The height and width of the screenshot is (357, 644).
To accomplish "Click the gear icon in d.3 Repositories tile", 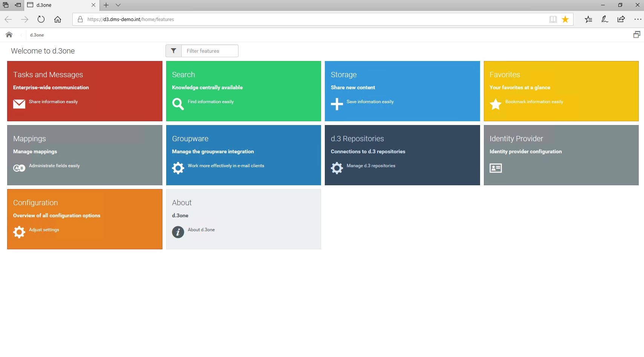I will tap(337, 168).
